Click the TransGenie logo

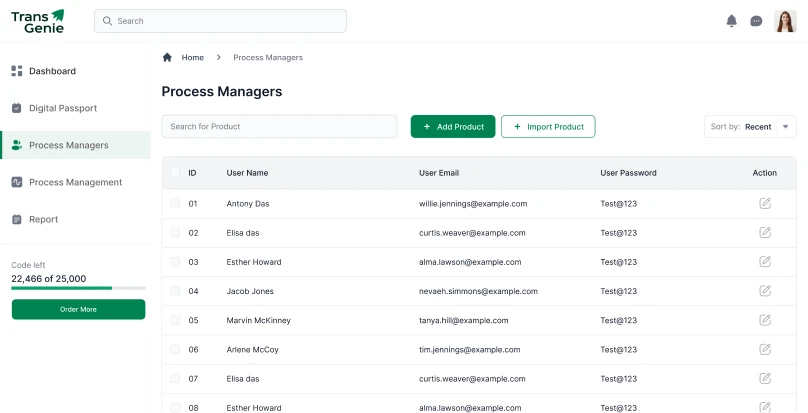(x=38, y=22)
